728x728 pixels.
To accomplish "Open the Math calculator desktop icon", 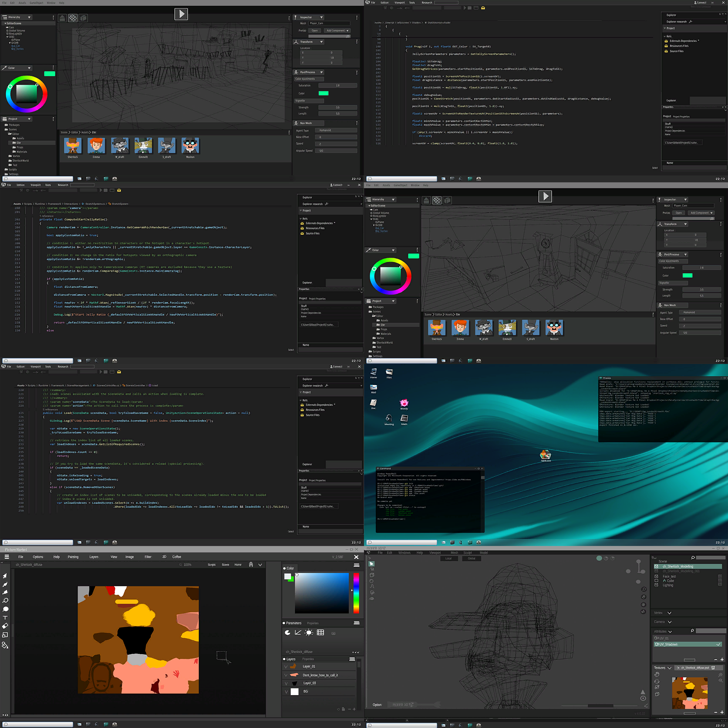I will tap(404, 418).
